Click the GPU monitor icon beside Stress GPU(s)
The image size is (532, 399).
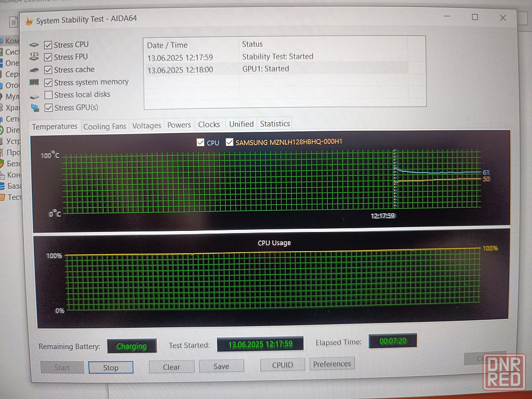coord(35,108)
